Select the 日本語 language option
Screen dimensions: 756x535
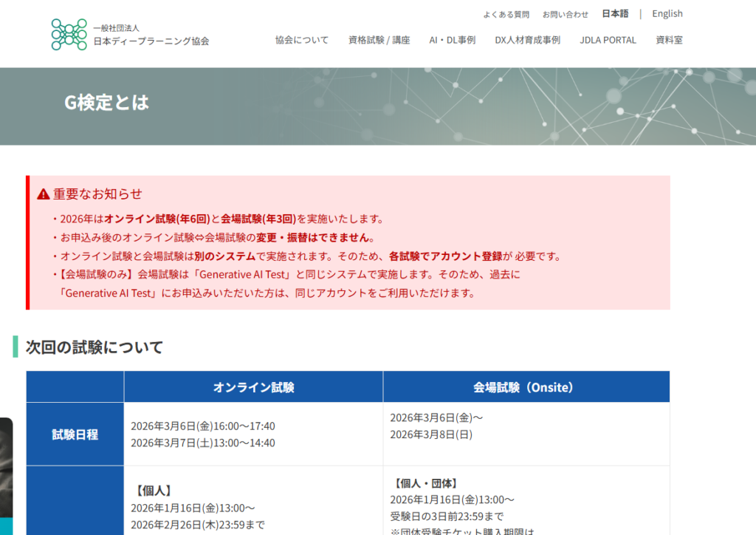614,13
